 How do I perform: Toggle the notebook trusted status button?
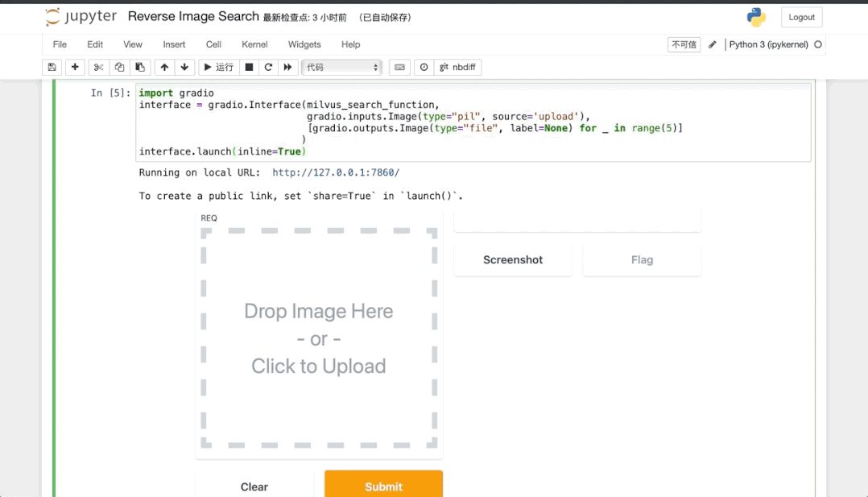tap(684, 45)
